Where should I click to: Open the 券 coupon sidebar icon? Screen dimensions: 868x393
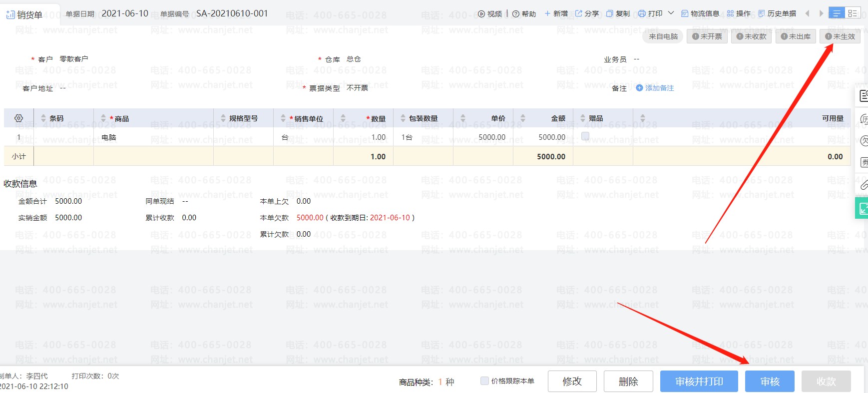[864, 162]
